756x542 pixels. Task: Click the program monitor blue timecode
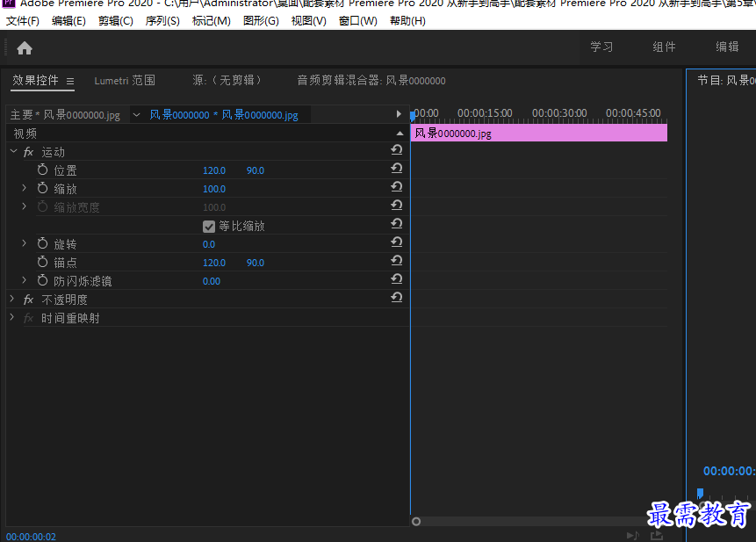729,471
